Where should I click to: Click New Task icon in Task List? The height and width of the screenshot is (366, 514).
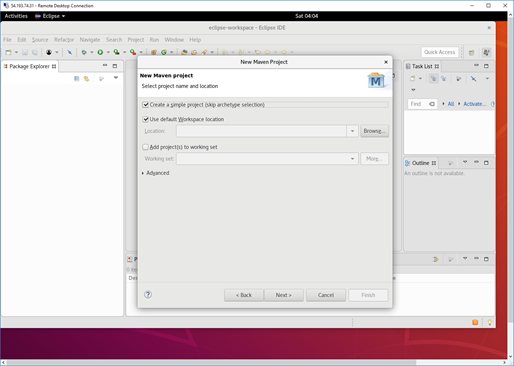413,79
